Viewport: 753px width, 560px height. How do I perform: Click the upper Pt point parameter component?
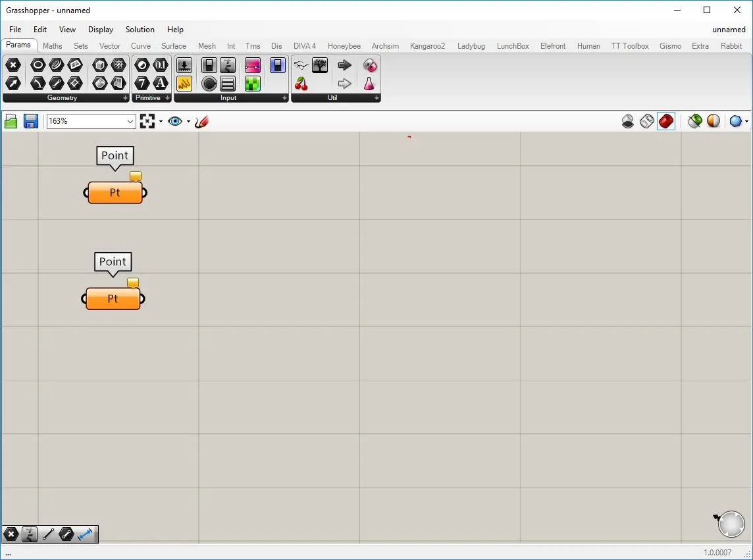pos(115,193)
